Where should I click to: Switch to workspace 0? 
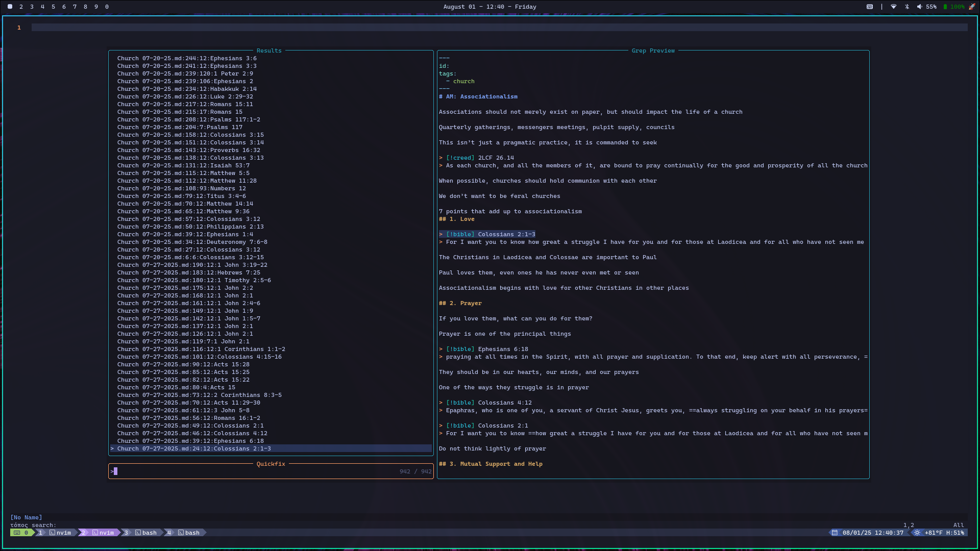(107, 7)
